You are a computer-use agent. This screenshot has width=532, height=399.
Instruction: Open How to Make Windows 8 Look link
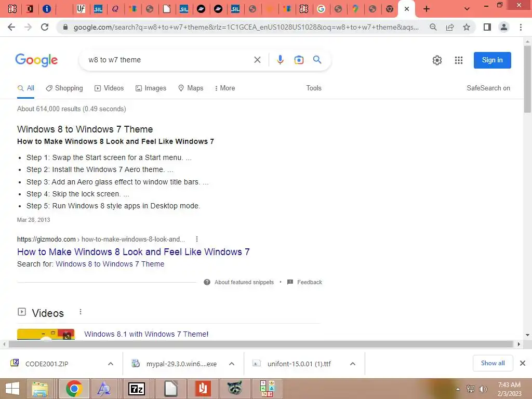pos(134,252)
